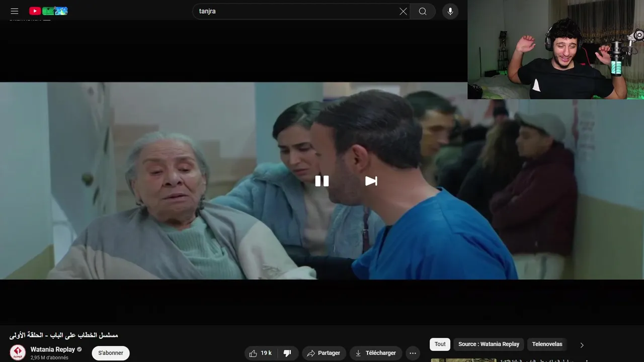Click the Arabic video title text
644x362 pixels.
pyautogui.click(x=64, y=335)
